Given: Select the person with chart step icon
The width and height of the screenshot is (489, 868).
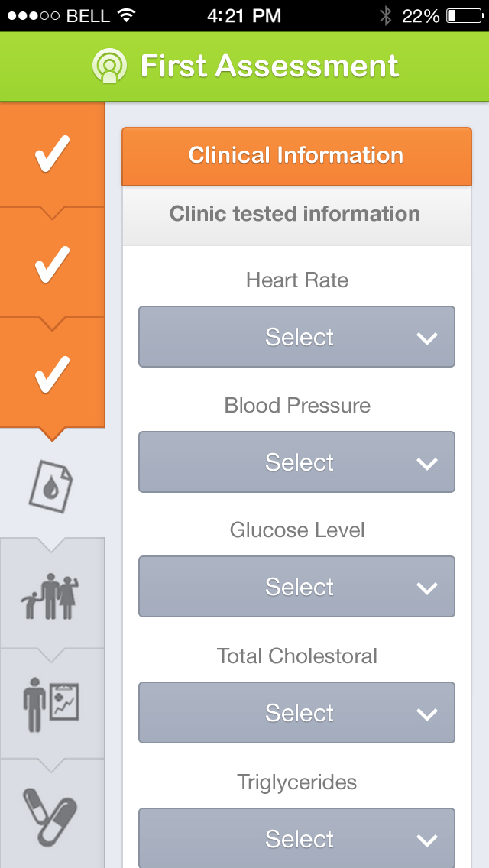Looking at the screenshot, I should click(x=51, y=704).
